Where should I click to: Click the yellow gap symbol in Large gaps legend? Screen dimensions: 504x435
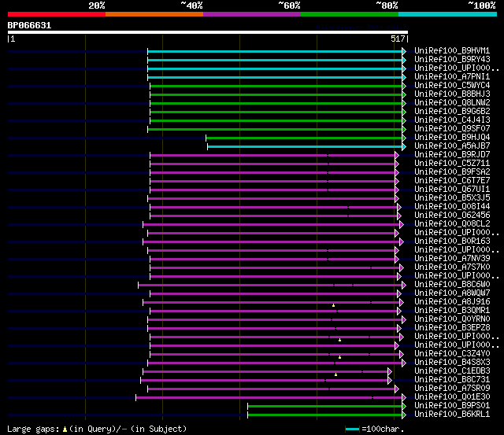pyautogui.click(x=65, y=429)
